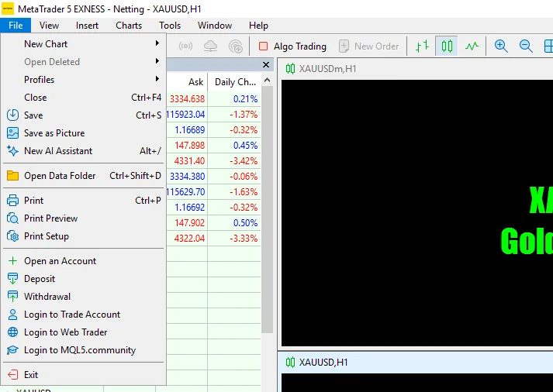Click the Ask price 4331.40

pyautogui.click(x=189, y=161)
